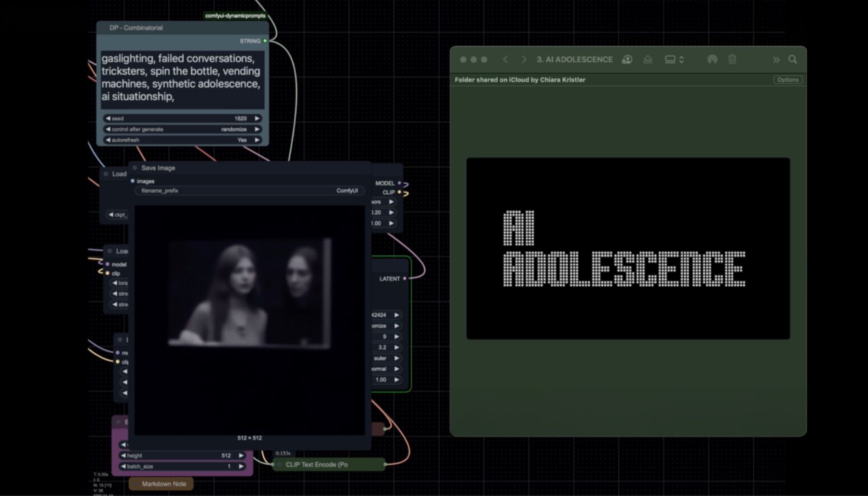Viewport: 868px width, 496px height.
Task: Switch control after generate to next option
Action: (257, 129)
